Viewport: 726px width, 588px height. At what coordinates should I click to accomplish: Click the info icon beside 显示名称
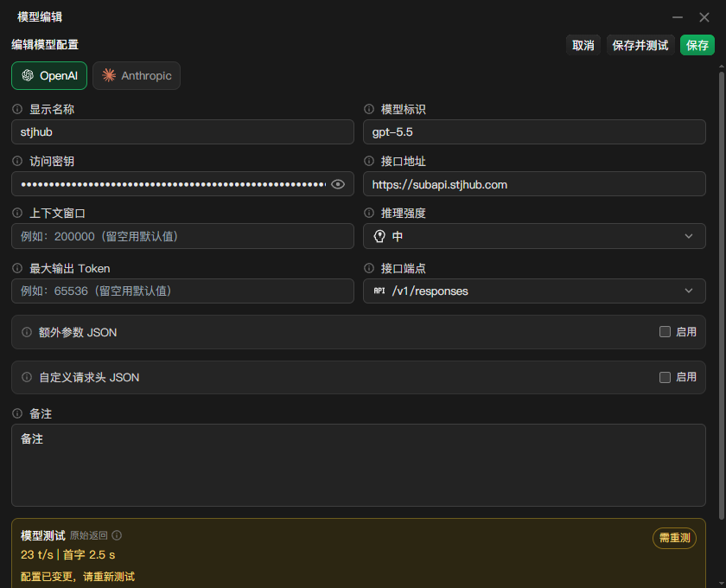point(17,109)
